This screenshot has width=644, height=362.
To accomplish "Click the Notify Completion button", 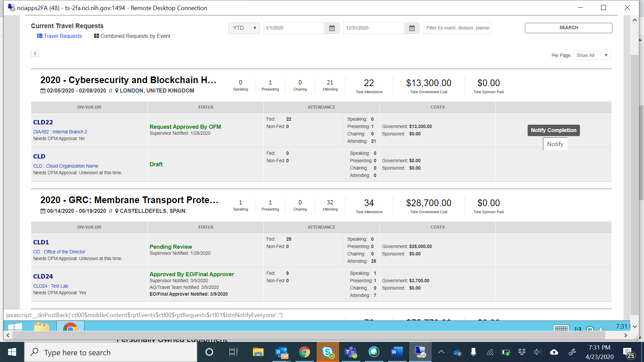I will [x=553, y=130].
